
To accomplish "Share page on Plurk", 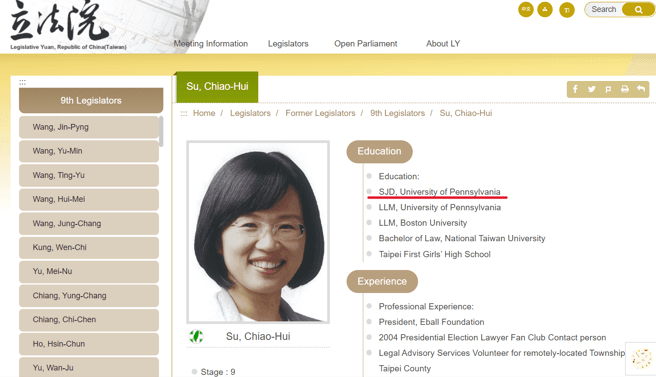I will click(x=608, y=89).
